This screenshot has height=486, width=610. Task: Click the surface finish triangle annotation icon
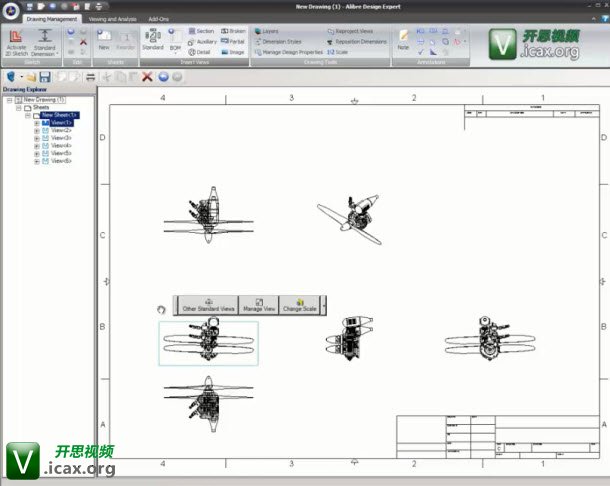click(433, 52)
